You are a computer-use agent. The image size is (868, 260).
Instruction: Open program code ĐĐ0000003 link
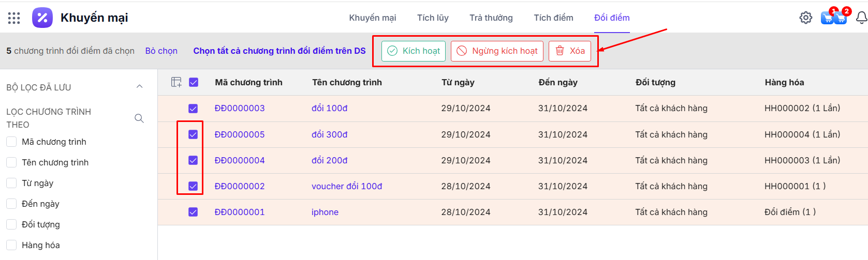240,108
